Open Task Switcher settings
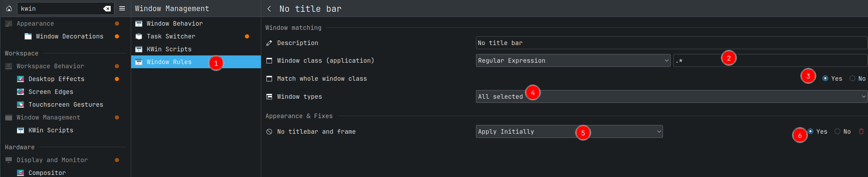Viewport: 868px width, 177px height. pos(196,36)
